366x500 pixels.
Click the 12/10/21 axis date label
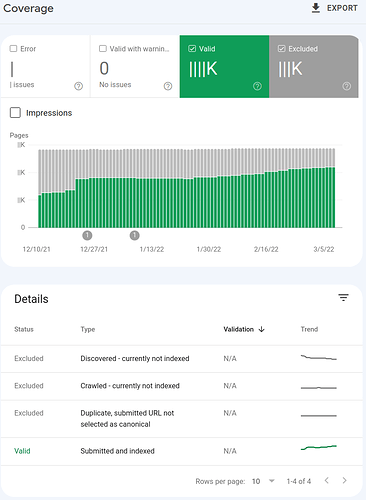(x=36, y=249)
